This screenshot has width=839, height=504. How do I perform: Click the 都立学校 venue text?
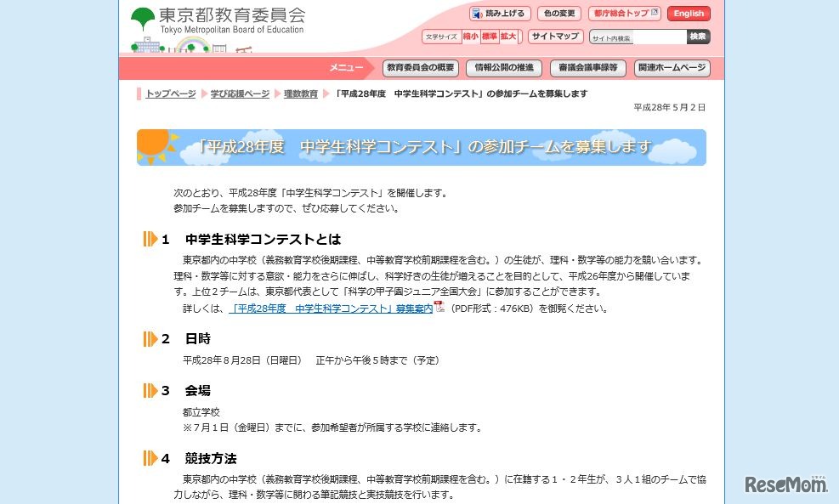[201, 412]
